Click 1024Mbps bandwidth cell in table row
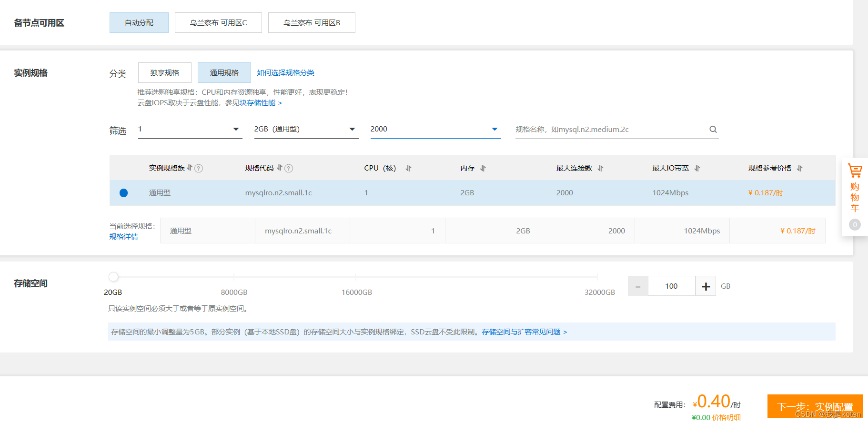 point(670,193)
